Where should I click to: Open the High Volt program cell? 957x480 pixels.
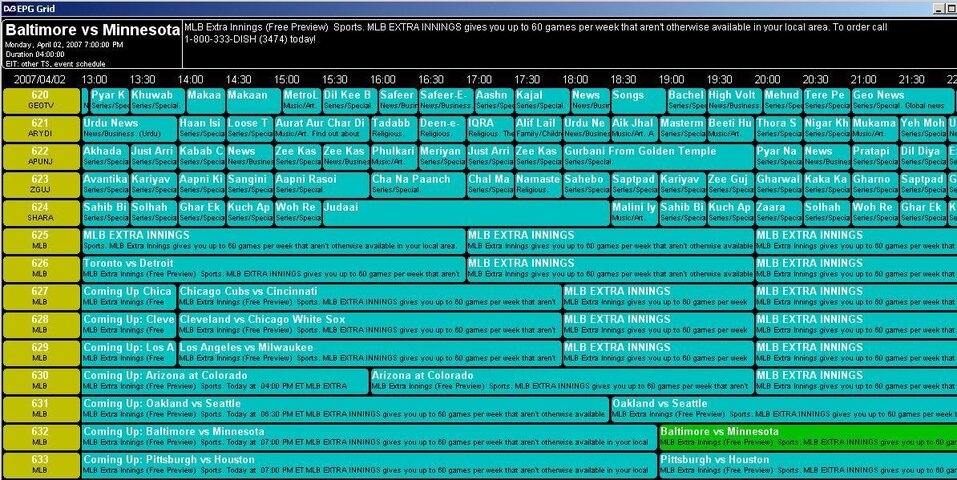click(x=734, y=101)
